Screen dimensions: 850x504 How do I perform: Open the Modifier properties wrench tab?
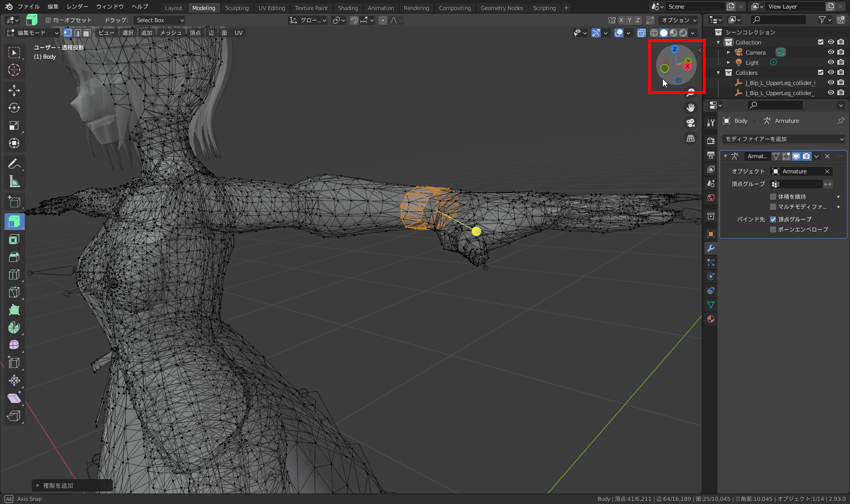711,248
